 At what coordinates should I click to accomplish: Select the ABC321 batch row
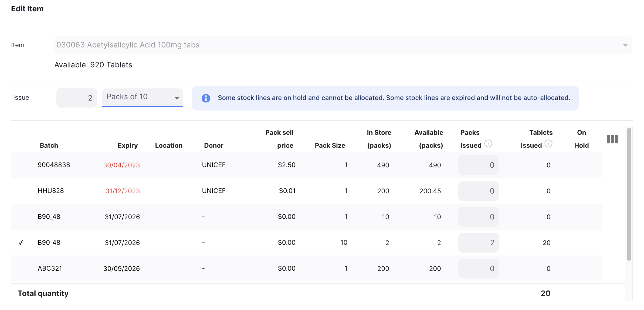tap(306, 268)
